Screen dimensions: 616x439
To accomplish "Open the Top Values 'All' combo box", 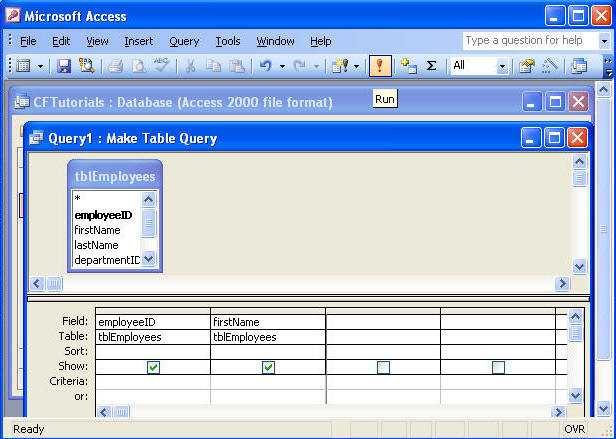I will (480, 66).
